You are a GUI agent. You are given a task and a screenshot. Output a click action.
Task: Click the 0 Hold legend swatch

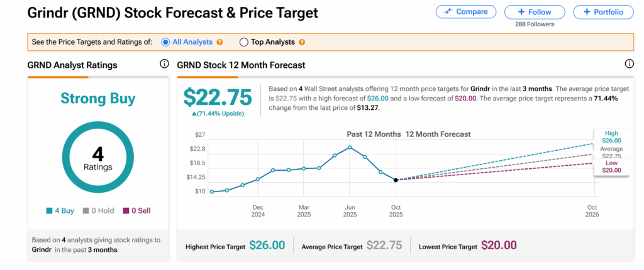coord(86,211)
